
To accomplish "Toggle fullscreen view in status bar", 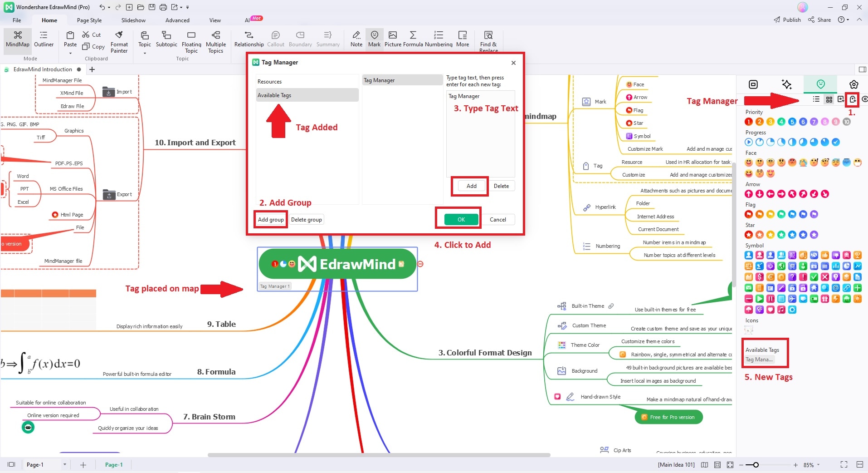I will pyautogui.click(x=844, y=464).
